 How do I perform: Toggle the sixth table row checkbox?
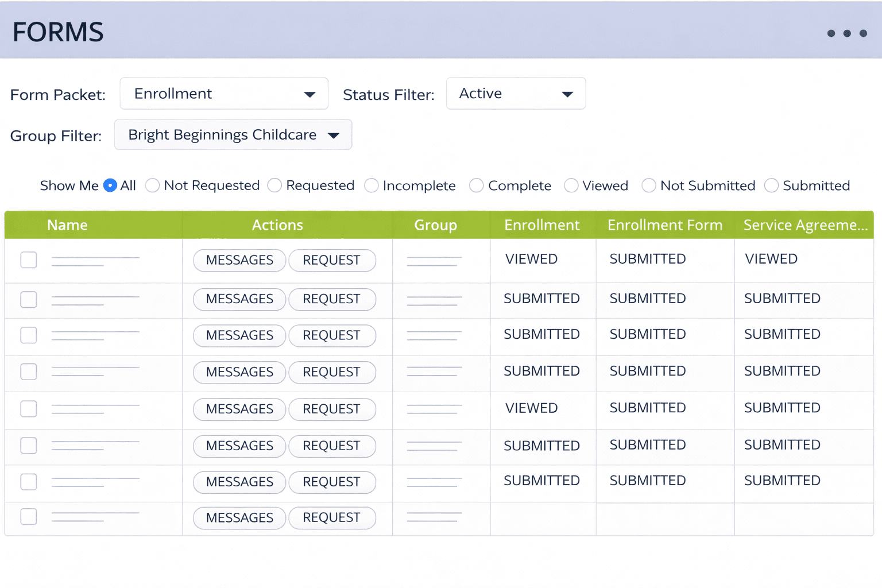pyautogui.click(x=29, y=446)
